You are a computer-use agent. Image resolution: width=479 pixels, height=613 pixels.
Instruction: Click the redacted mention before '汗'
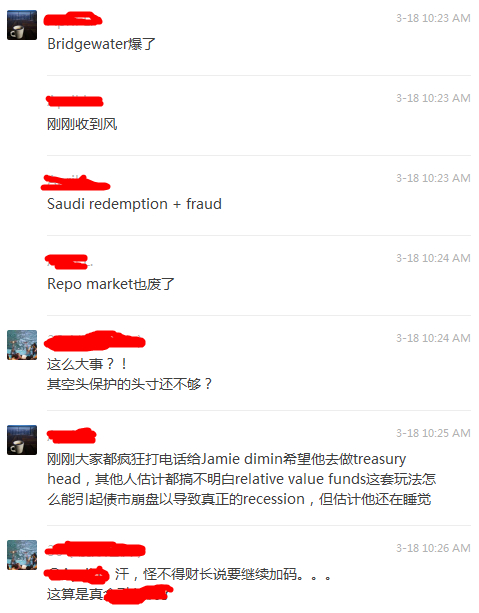[x=76, y=574]
